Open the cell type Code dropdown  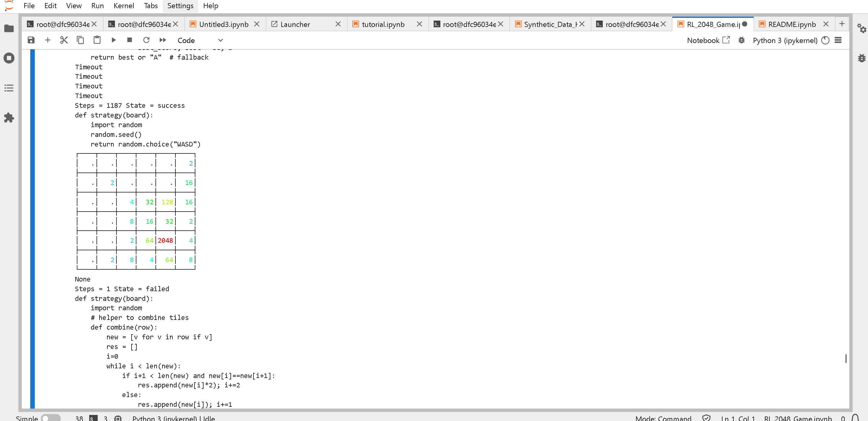(200, 41)
